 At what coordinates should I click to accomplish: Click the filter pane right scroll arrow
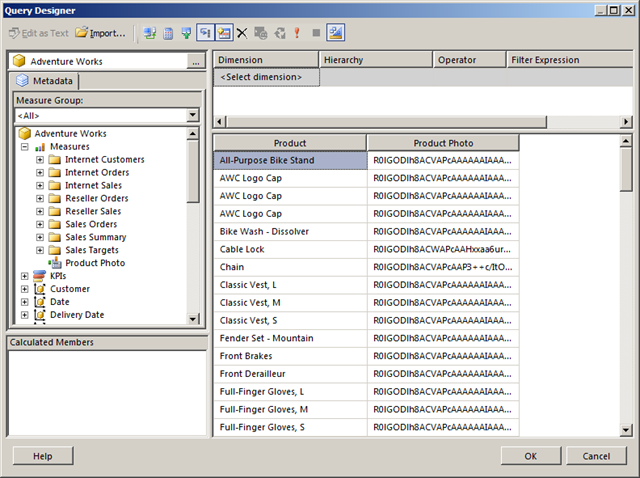[x=626, y=122]
